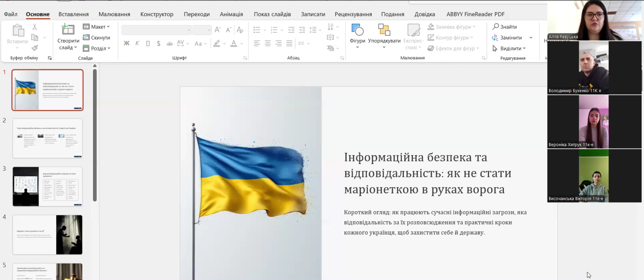Click the Скинути reset slide button

pos(97,37)
